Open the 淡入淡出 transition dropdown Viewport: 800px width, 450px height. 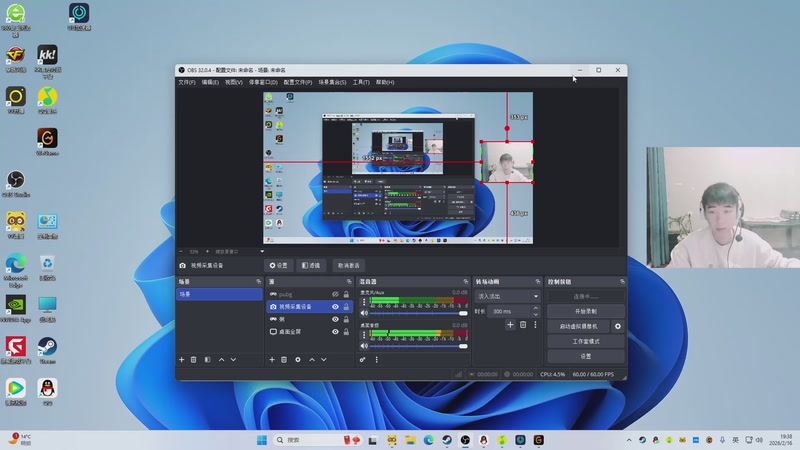click(x=508, y=296)
